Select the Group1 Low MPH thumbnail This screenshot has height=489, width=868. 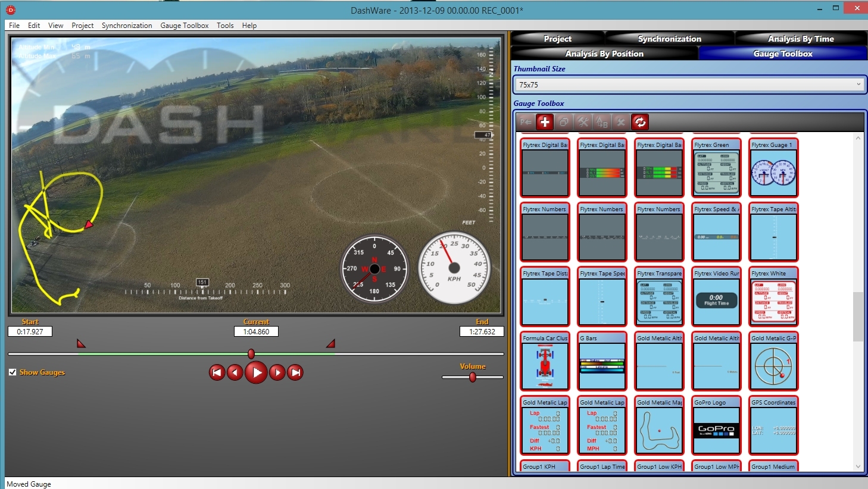pos(716,466)
